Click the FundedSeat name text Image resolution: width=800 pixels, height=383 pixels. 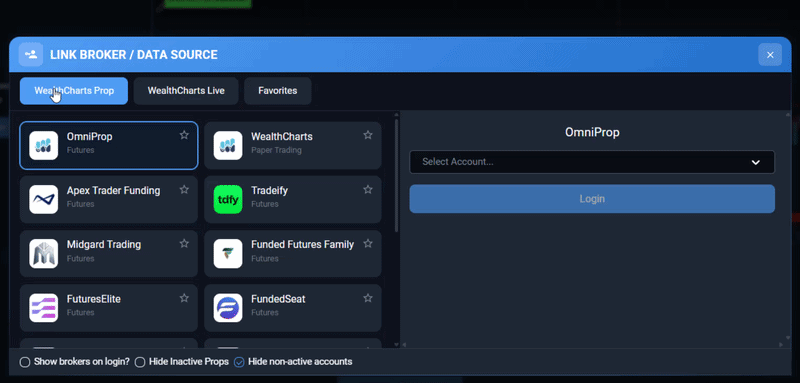[x=278, y=299]
